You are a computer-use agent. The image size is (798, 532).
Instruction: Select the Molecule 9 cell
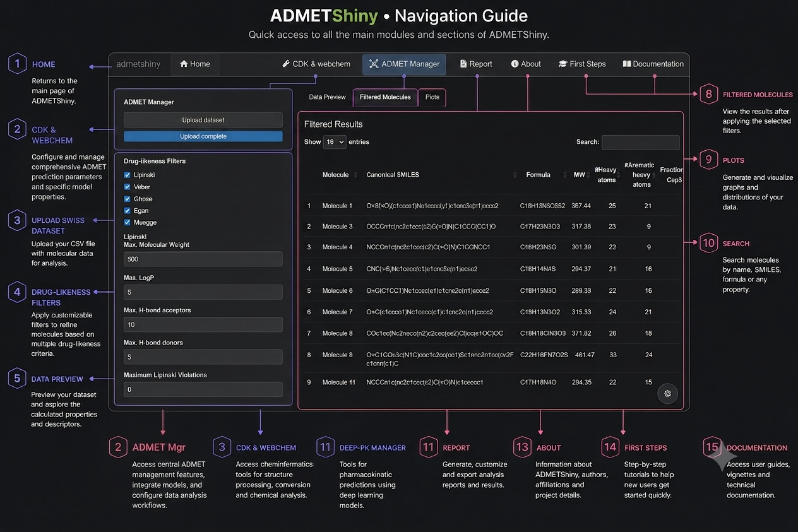337,355
